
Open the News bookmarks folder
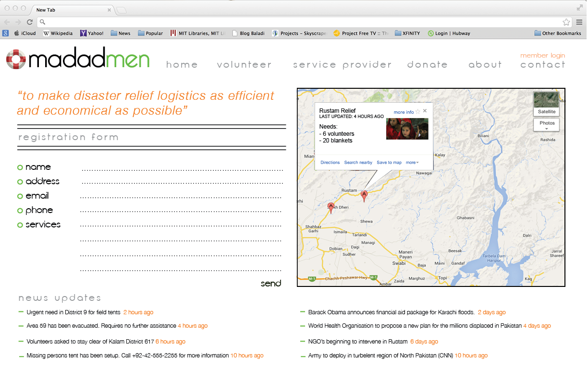tap(121, 33)
